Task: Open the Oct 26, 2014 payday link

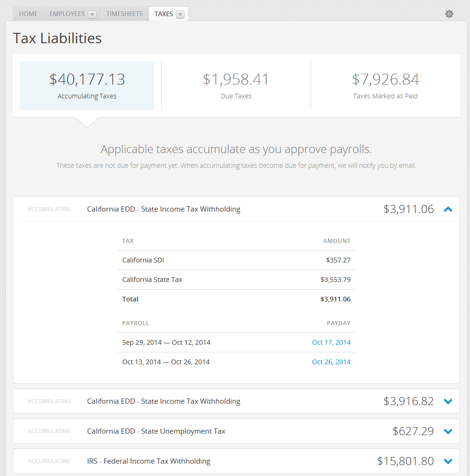Action: point(331,362)
